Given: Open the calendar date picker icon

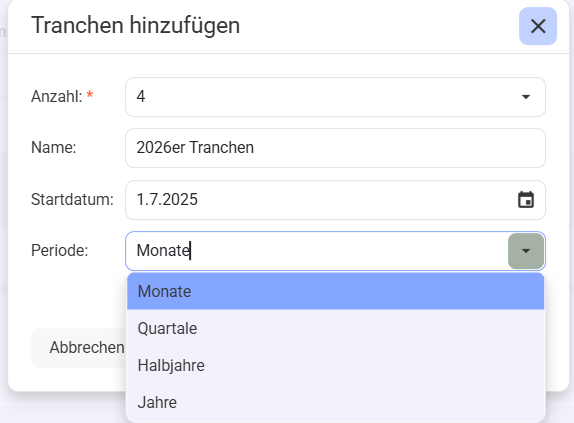Looking at the screenshot, I should pyautogui.click(x=526, y=200).
